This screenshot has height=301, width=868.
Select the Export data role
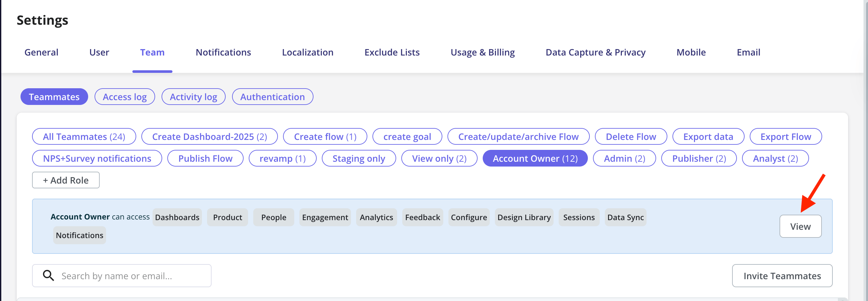[x=708, y=137]
